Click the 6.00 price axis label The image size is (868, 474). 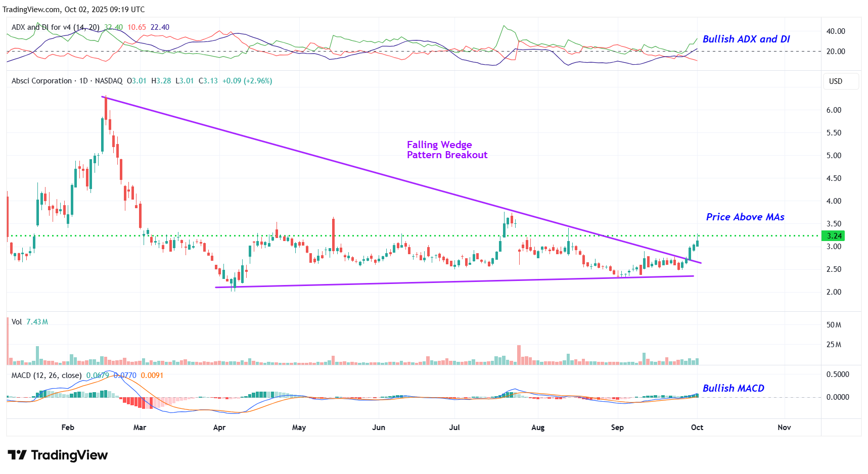[833, 110]
